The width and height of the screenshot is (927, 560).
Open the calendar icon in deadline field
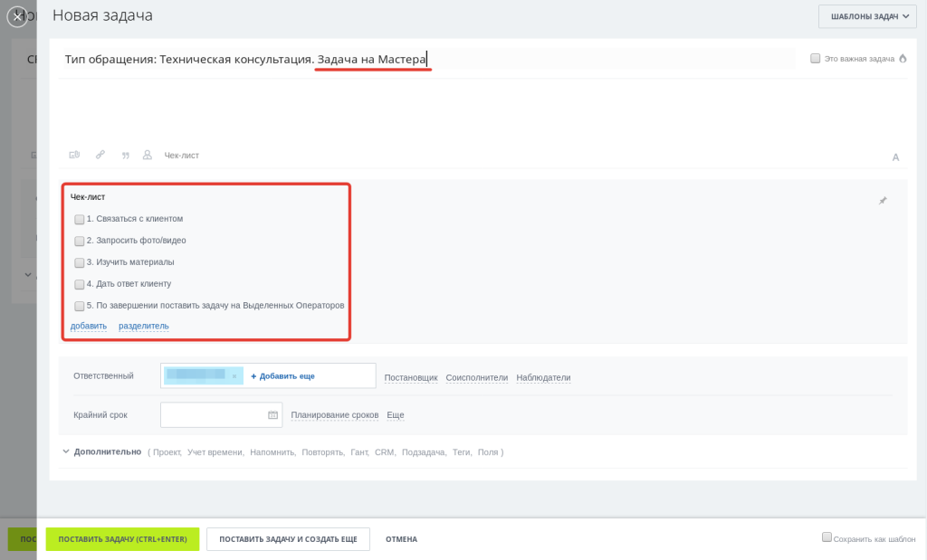coord(272,414)
